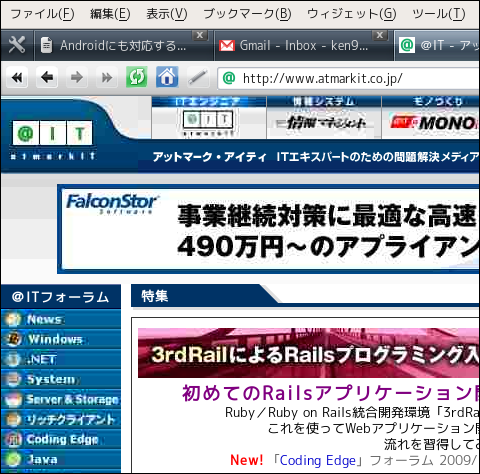Viewport: 480px width, 474px height.
Task: Open the MONOist header link
Action: pos(431,117)
